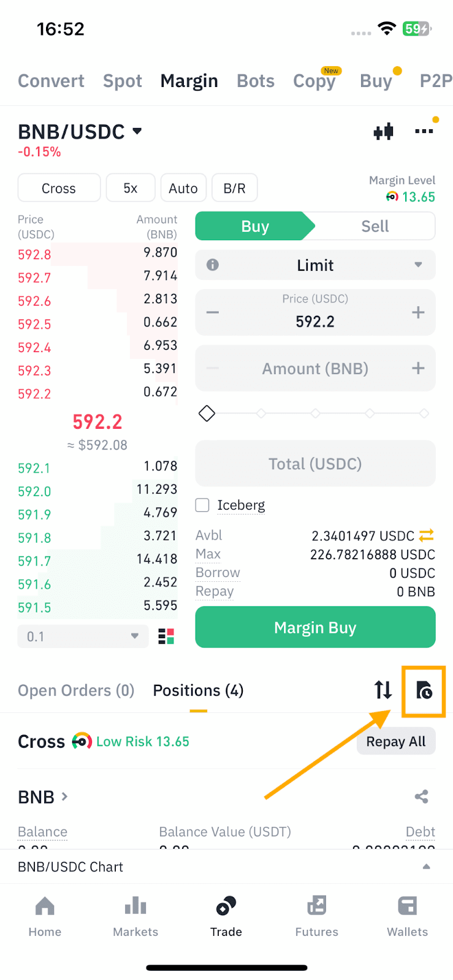Tap the order history icon

click(424, 690)
